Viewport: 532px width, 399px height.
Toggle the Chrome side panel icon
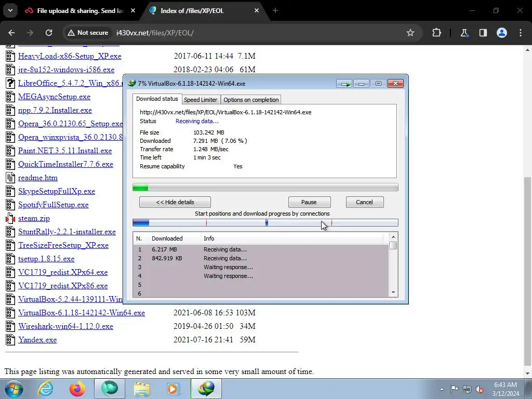[x=483, y=33]
